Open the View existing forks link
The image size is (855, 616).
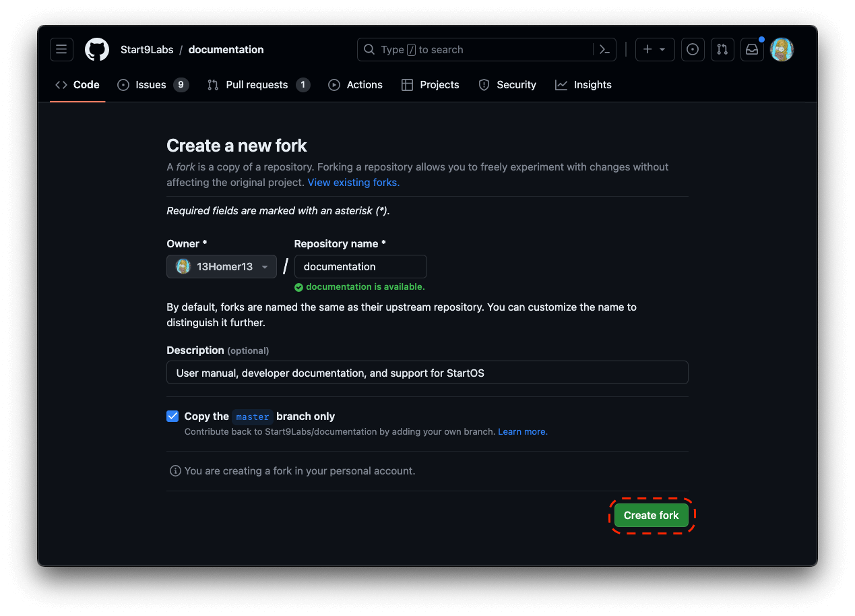[354, 183]
